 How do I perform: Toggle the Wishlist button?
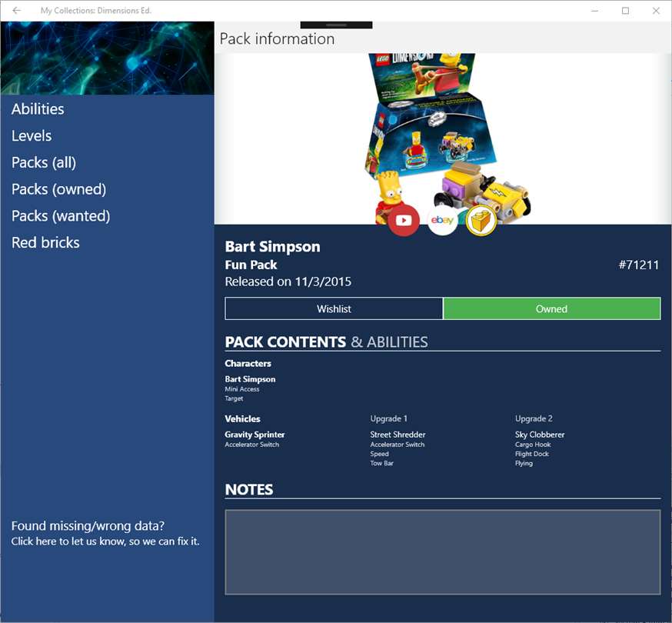[334, 308]
